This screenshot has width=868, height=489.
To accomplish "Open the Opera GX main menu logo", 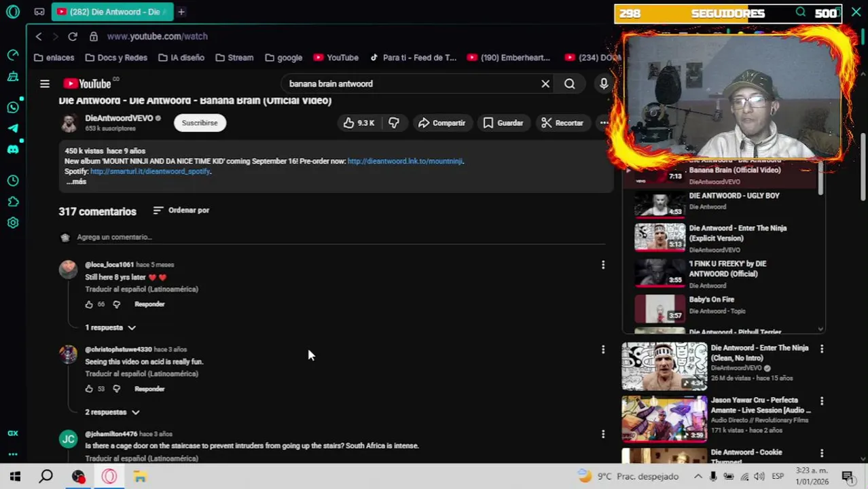I will coord(13,12).
